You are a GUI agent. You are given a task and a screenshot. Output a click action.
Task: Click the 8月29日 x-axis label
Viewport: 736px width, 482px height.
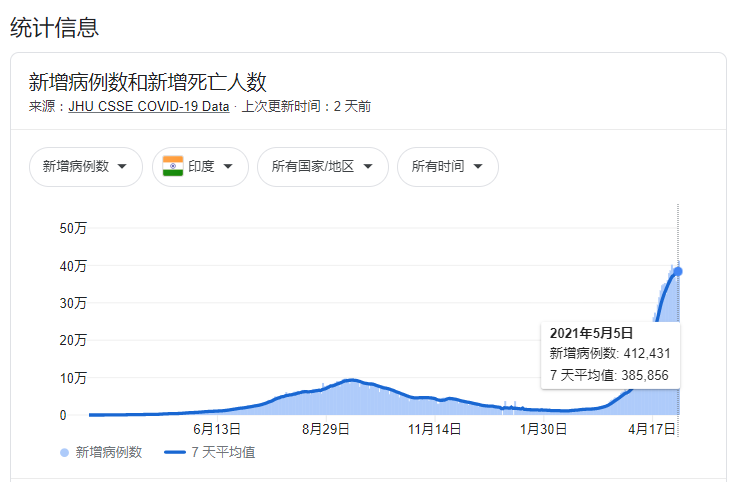326,428
